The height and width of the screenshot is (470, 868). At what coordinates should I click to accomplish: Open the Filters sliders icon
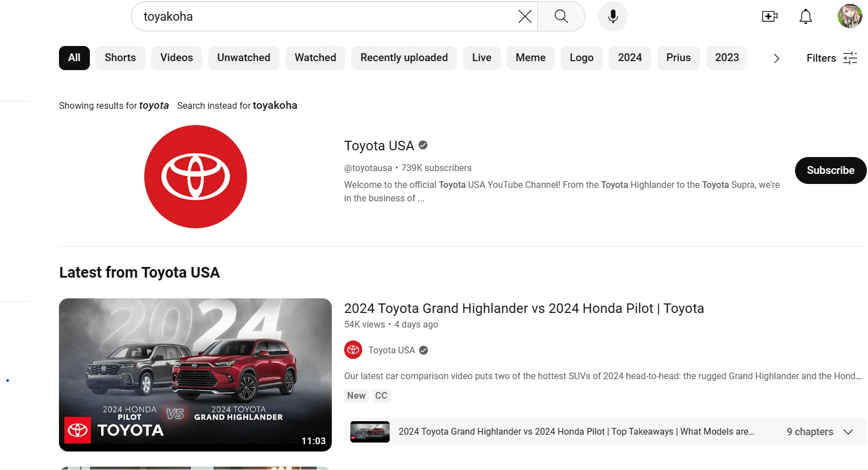851,58
